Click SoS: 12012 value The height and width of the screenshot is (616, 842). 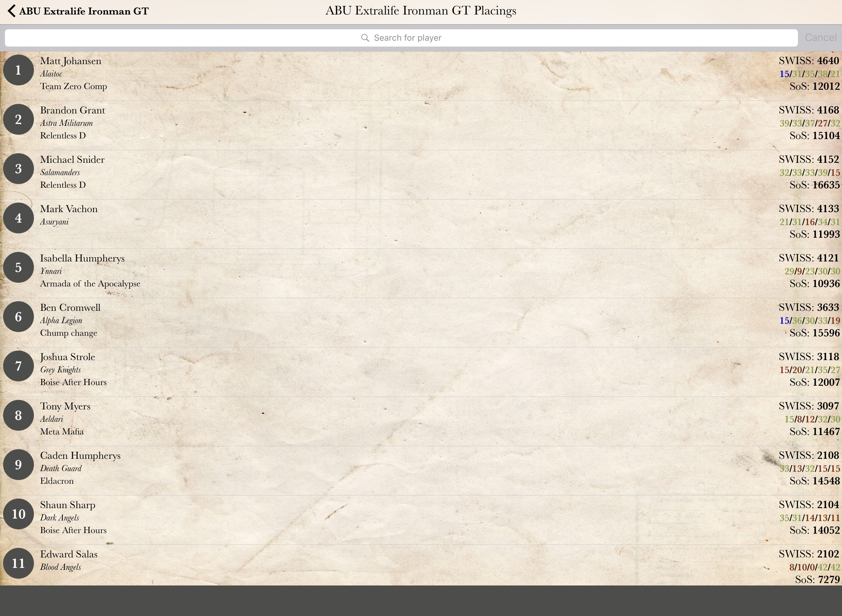814,86
